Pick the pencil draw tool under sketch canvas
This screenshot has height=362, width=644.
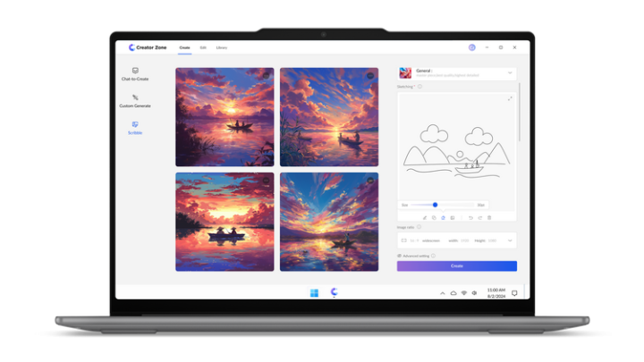(x=425, y=217)
